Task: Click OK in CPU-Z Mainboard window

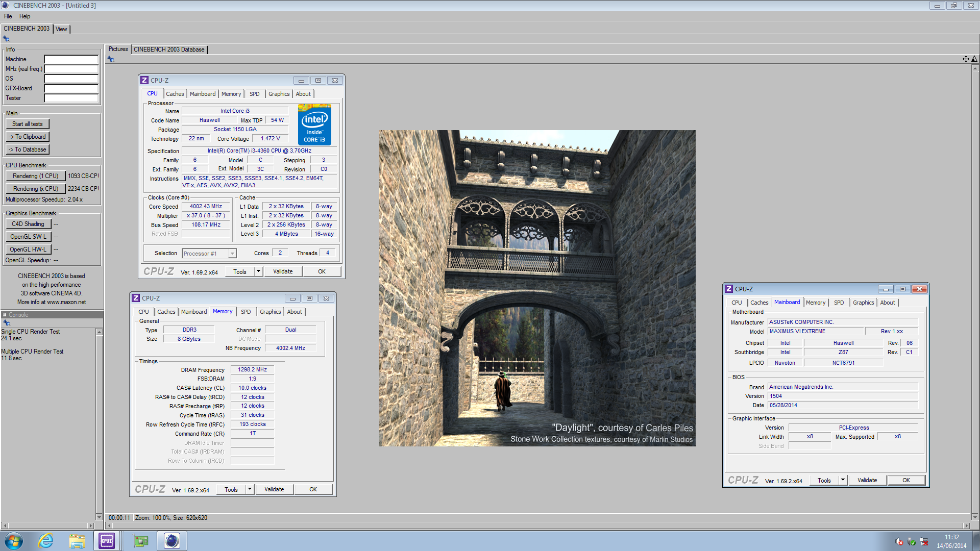Action: point(906,480)
